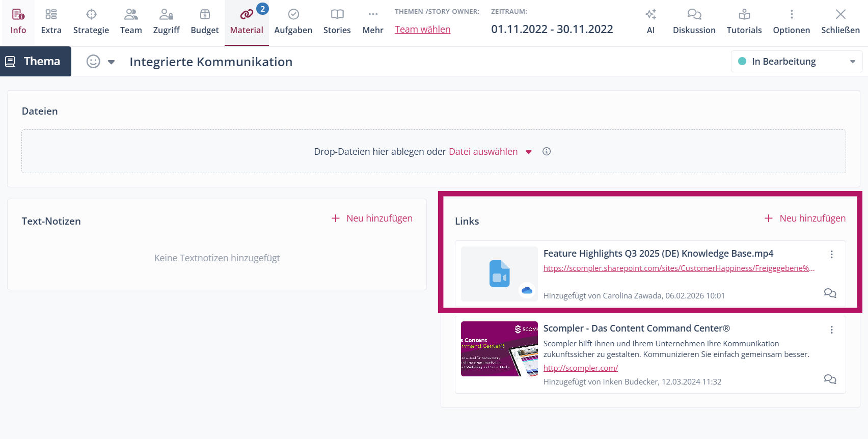This screenshot has width=868, height=439.
Task: Add a new link via Neu hinzufügen
Action: (805, 218)
